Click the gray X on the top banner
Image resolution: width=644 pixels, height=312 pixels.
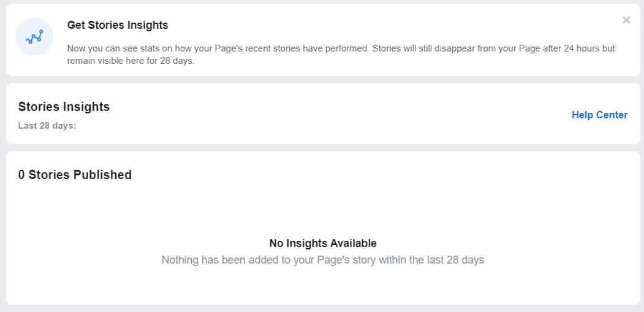click(626, 20)
